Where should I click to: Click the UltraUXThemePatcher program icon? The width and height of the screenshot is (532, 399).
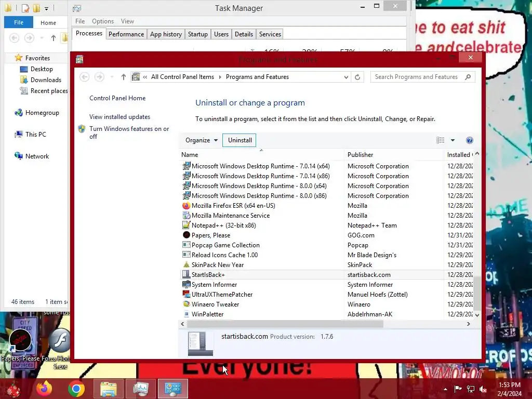point(187,294)
